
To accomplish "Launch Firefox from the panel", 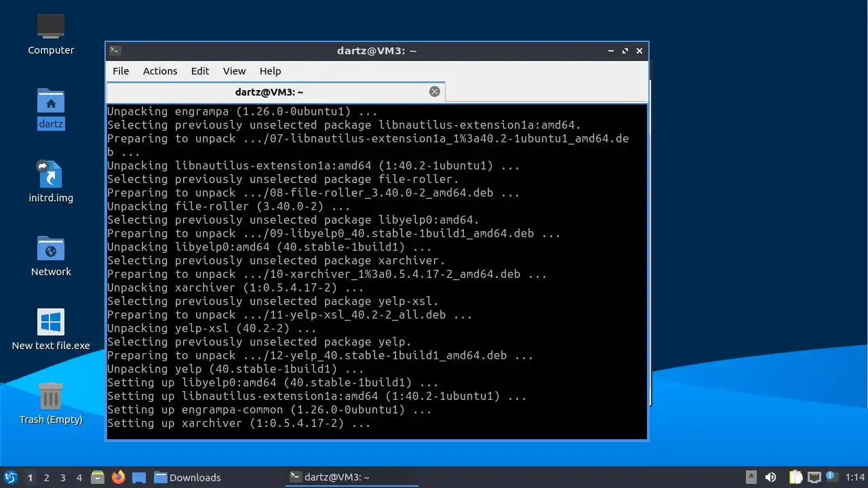I will click(119, 477).
